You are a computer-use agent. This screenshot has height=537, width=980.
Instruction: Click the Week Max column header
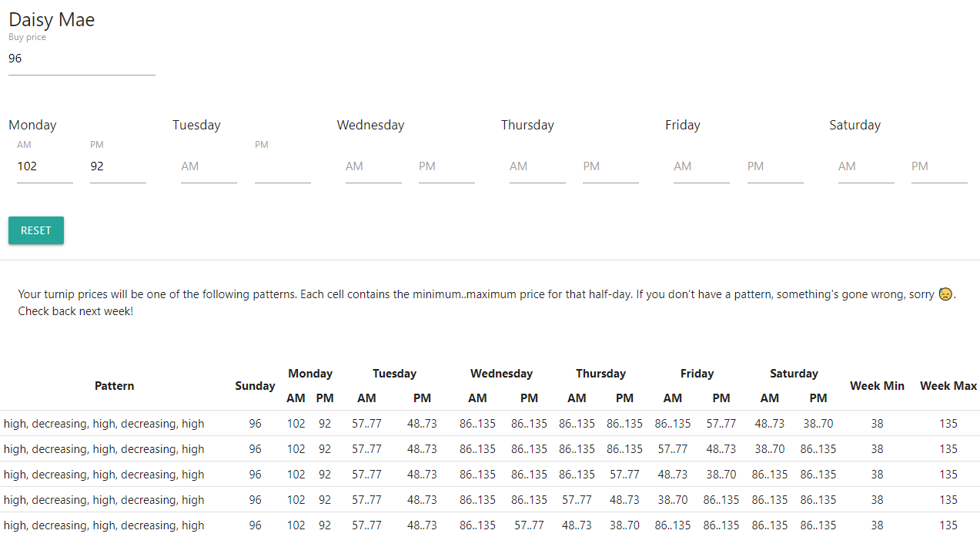(948, 386)
